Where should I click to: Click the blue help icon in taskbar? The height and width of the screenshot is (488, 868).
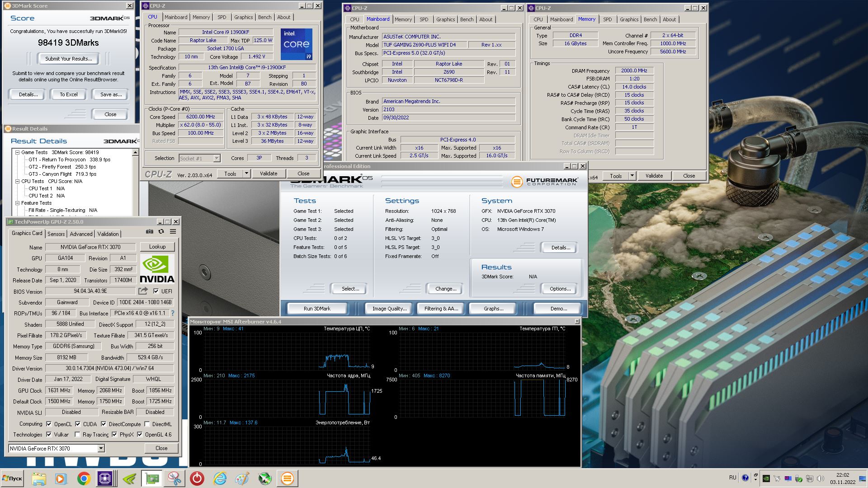click(x=745, y=478)
